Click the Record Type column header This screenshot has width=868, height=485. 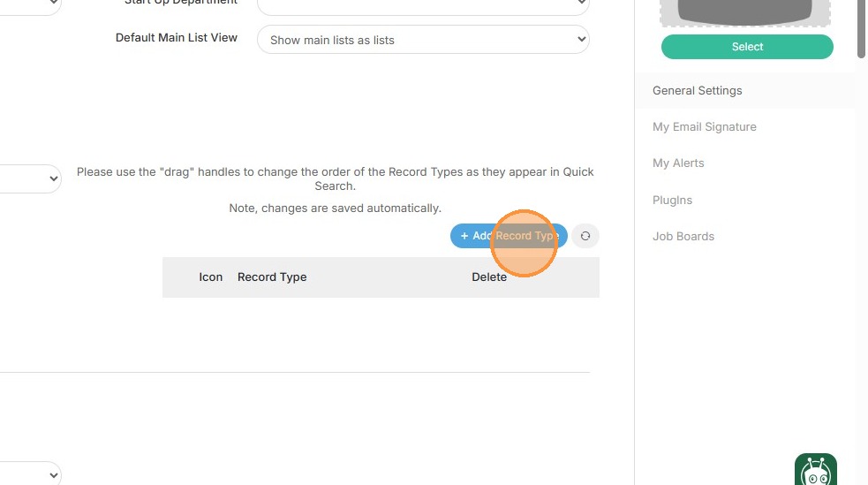(272, 277)
